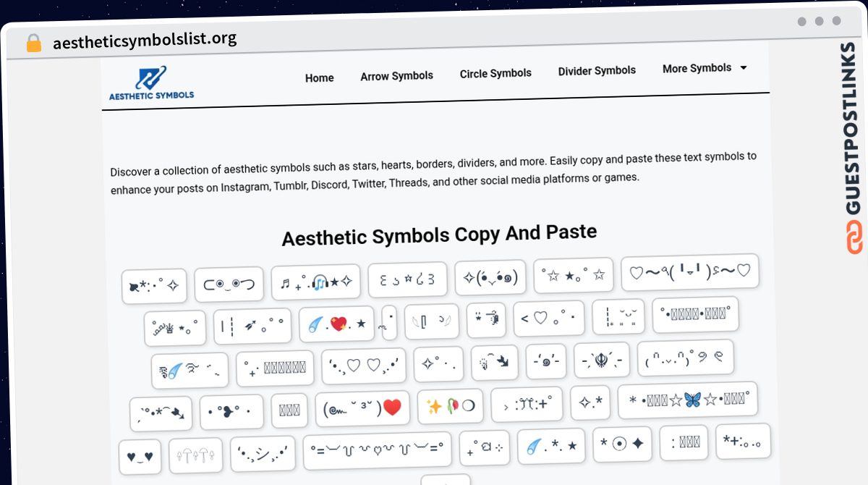
Task: Click the GuestPostLinks chain logo icon
Action: click(854, 238)
